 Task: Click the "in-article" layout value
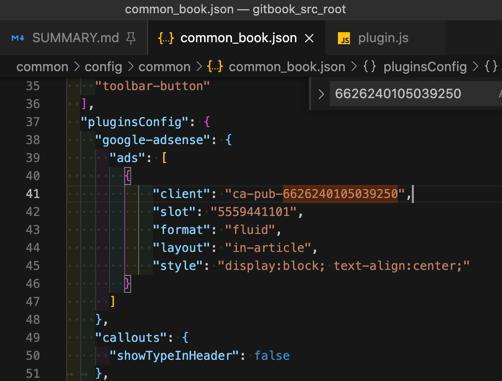pos(268,248)
